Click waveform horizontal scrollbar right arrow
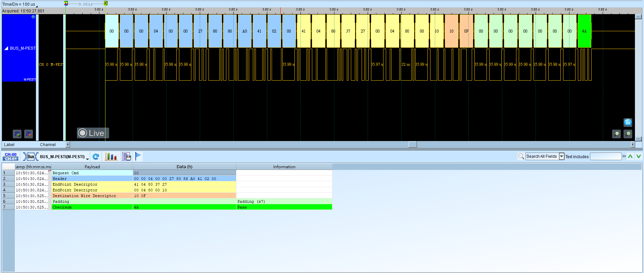The height and width of the screenshot is (273, 644). (x=633, y=144)
